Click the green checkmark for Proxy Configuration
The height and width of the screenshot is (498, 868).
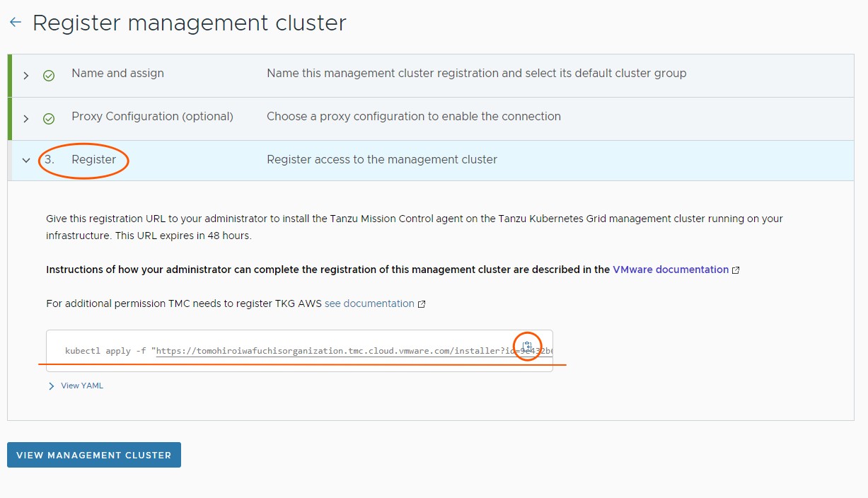(49, 118)
